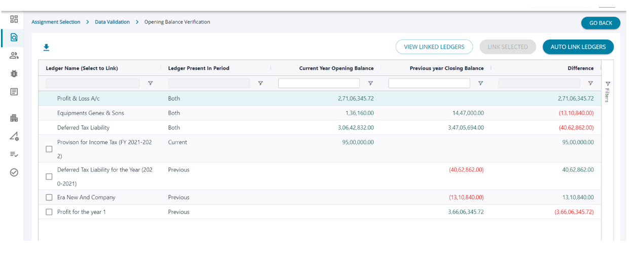Go to Assignment Selection breadcrumb
Screen dimensions: 644x258
56,22
